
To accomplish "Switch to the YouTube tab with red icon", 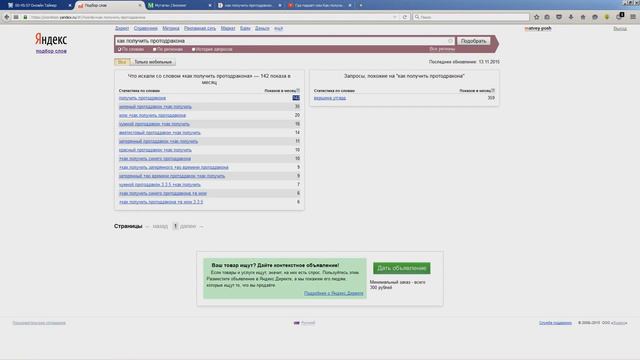I will click(319, 5).
